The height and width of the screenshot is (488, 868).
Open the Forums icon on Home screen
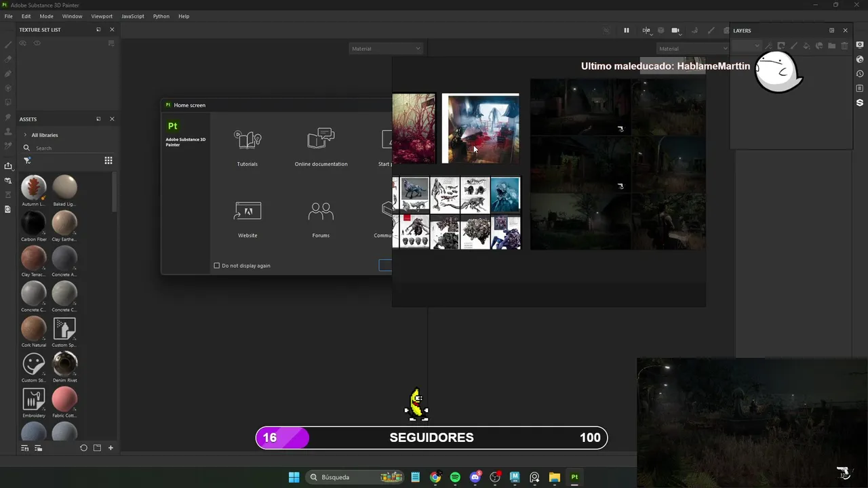321,211
